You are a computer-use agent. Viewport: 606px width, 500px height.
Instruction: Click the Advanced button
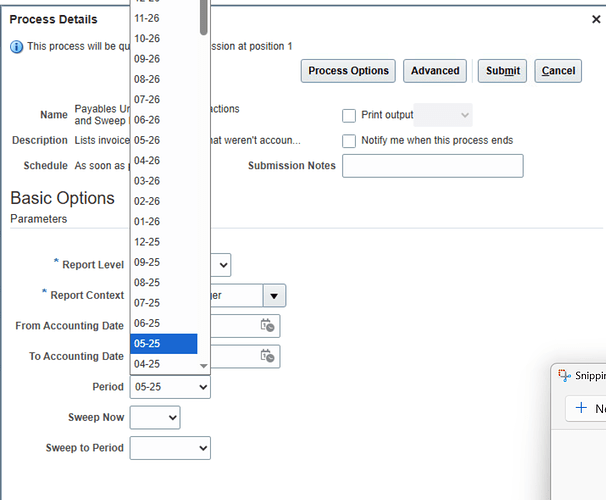(435, 71)
